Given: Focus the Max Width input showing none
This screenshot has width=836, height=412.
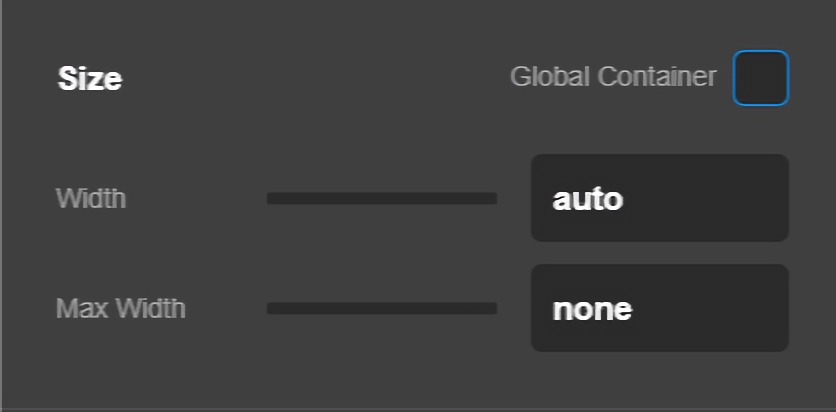Looking at the screenshot, I should click(659, 308).
